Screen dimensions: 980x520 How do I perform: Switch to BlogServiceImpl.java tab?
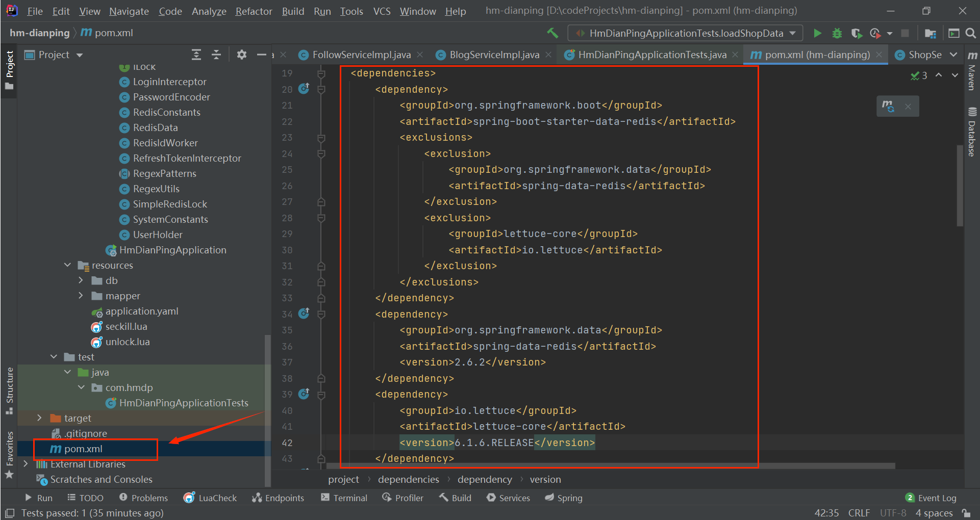coord(494,55)
